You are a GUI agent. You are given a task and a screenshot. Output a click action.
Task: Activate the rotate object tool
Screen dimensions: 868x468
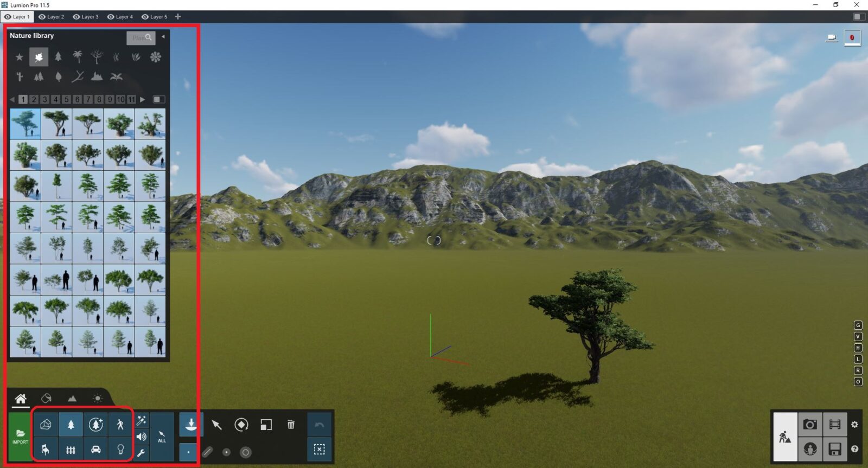(x=241, y=425)
